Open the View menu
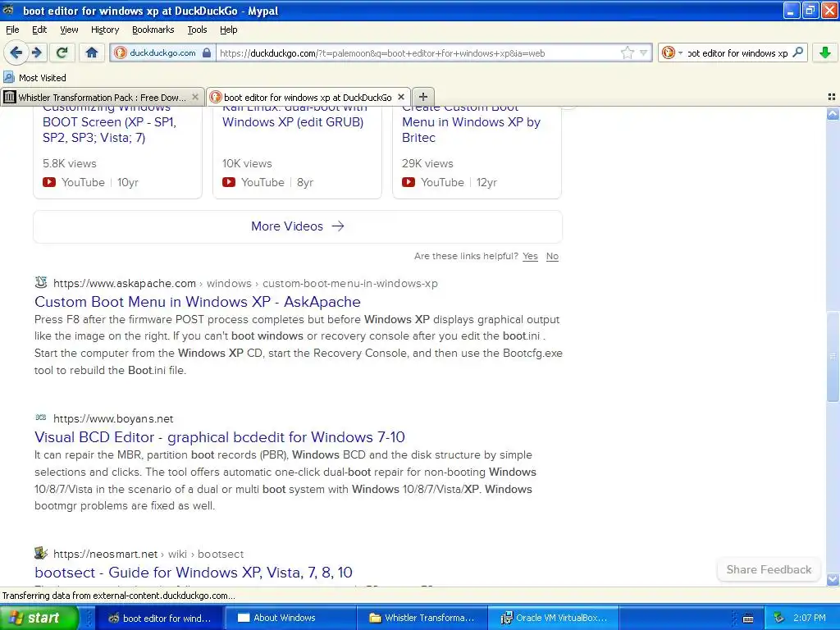This screenshot has width=840, height=630. (69, 30)
